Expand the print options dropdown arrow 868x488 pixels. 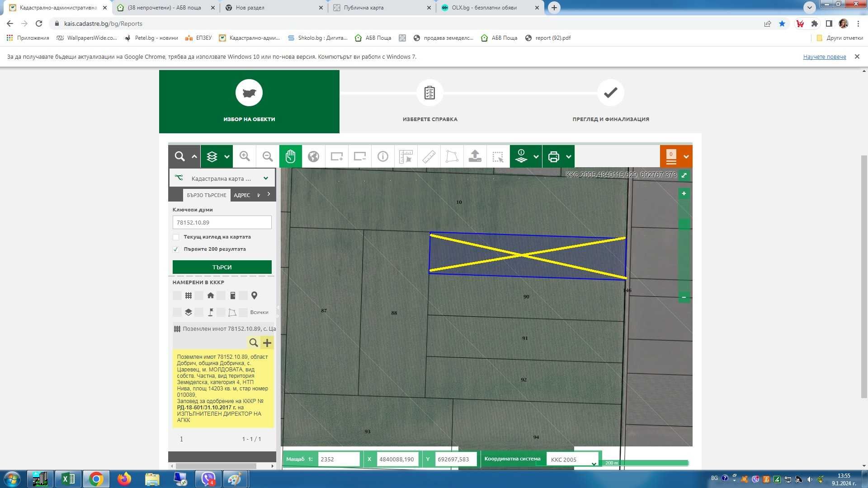[569, 156]
